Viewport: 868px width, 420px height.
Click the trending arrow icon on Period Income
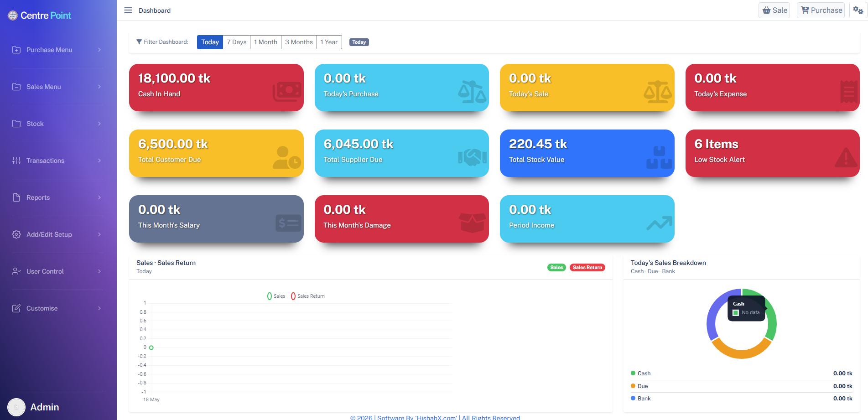tap(659, 223)
